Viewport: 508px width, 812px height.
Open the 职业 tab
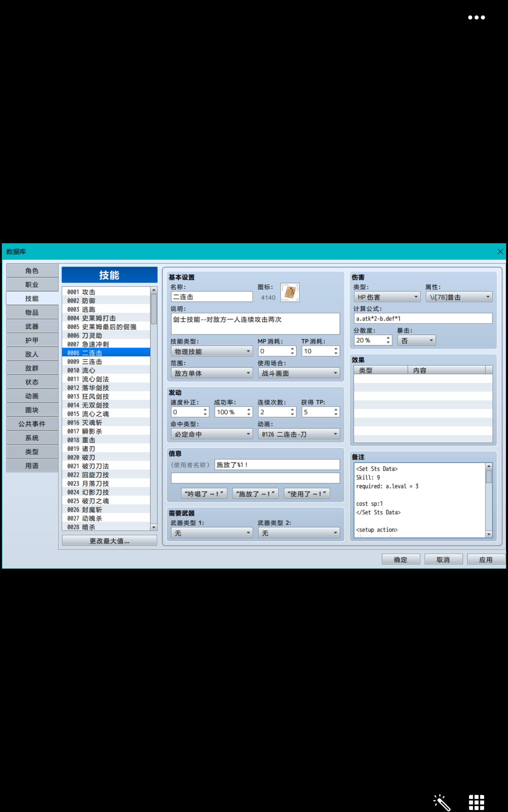[32, 285]
